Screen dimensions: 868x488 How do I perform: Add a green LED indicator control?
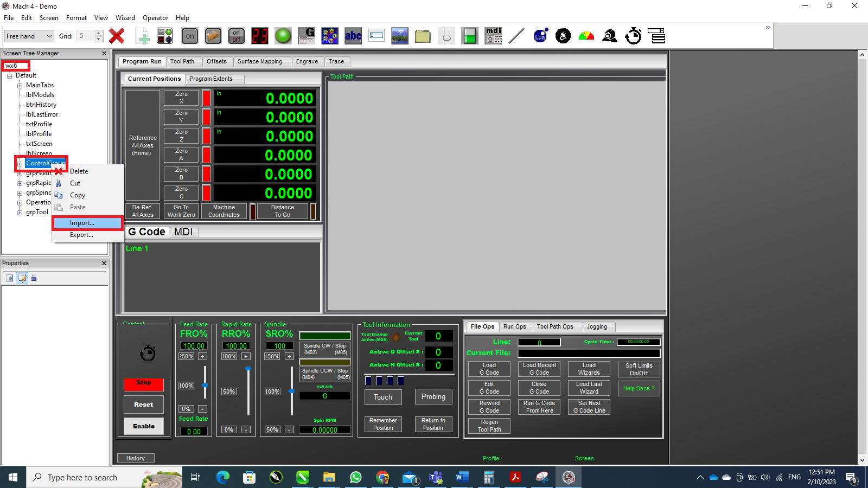[283, 36]
